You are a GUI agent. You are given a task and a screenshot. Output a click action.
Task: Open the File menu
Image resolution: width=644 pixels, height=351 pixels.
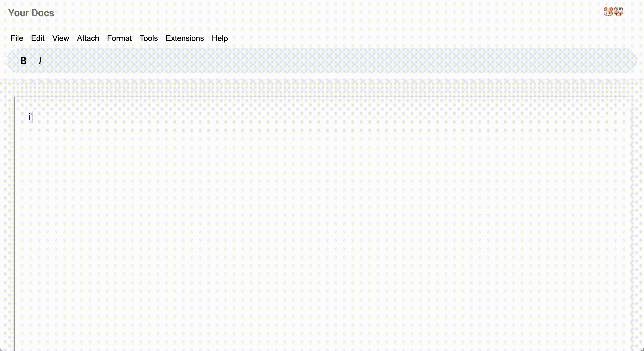[x=17, y=38]
